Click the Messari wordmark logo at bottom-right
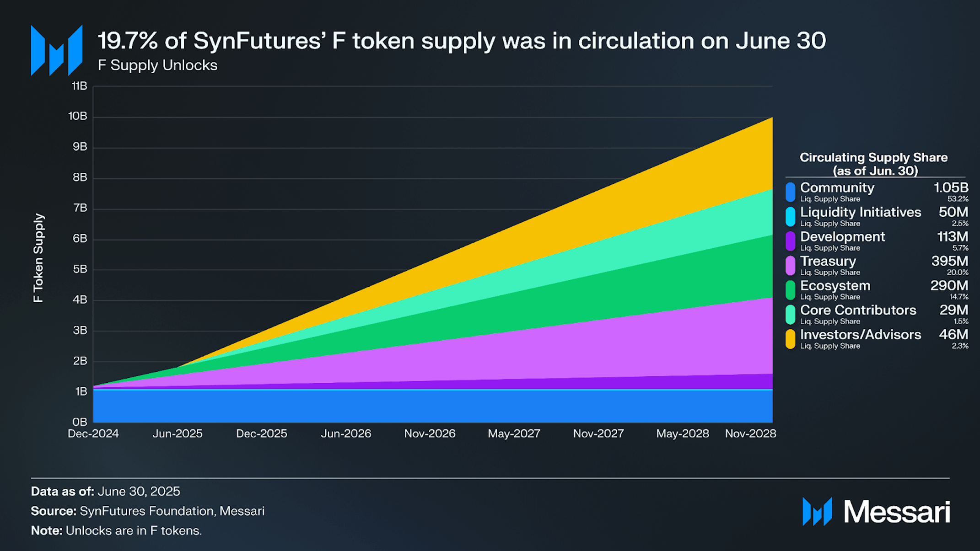980x551 pixels. click(x=876, y=512)
